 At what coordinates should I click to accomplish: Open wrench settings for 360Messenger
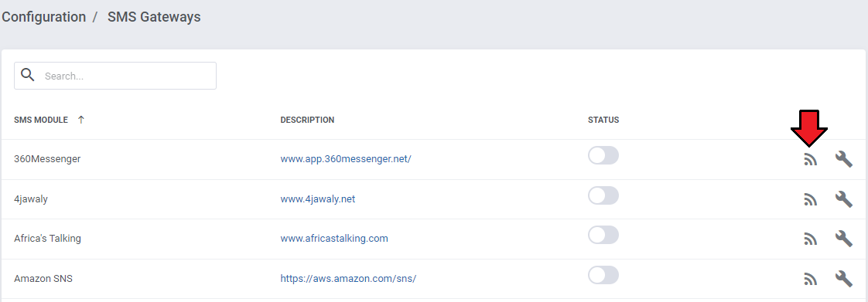[844, 159]
